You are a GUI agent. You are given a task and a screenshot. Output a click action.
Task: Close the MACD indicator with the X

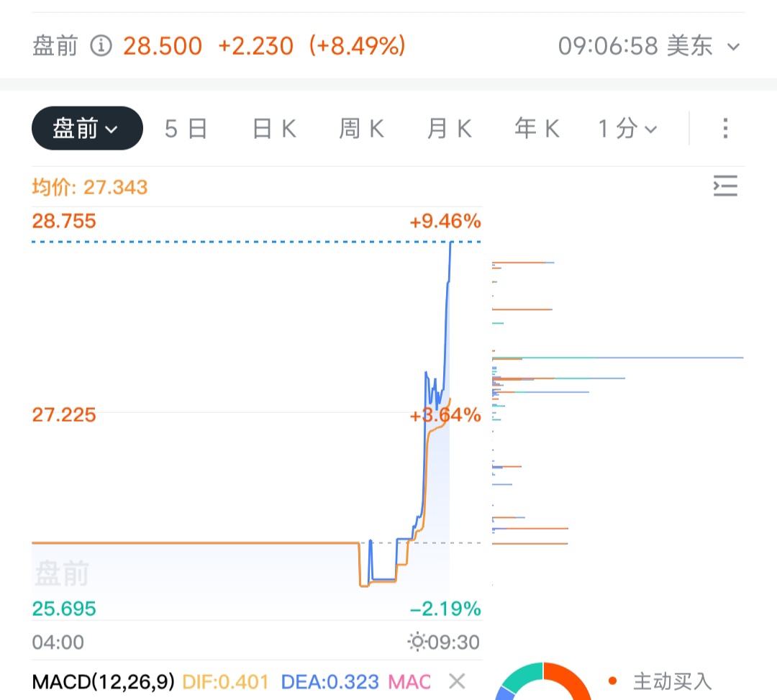click(457, 681)
